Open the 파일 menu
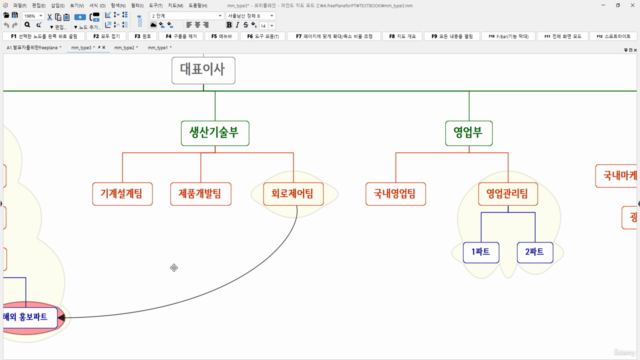The height and width of the screenshot is (360, 640). pos(20,6)
